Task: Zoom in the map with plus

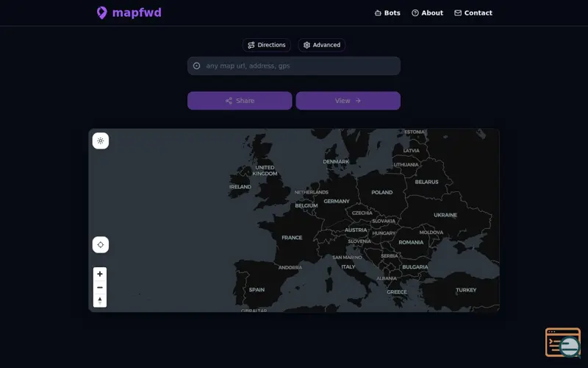Action: [x=100, y=274]
